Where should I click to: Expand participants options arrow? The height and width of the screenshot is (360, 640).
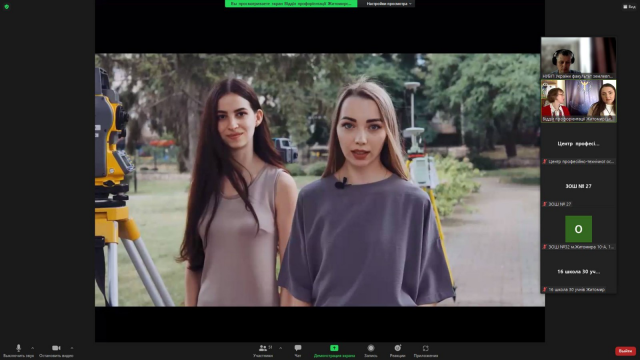pyautogui.click(x=280, y=348)
